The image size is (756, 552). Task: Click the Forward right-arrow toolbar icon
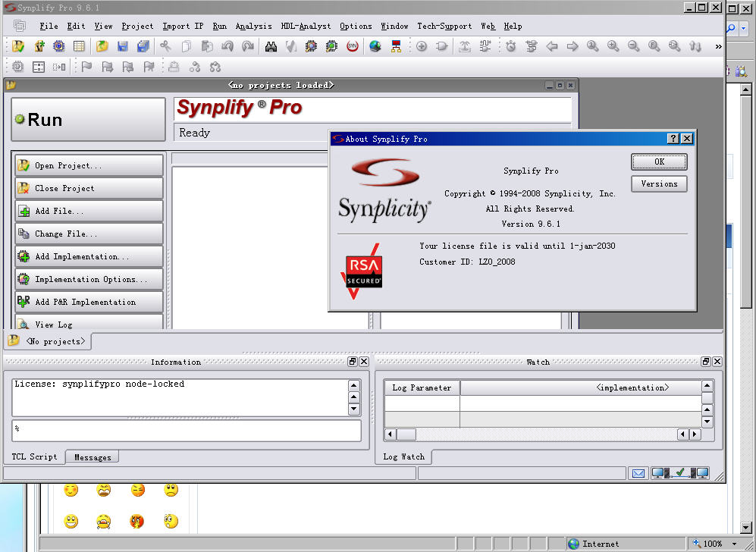[x=572, y=46]
